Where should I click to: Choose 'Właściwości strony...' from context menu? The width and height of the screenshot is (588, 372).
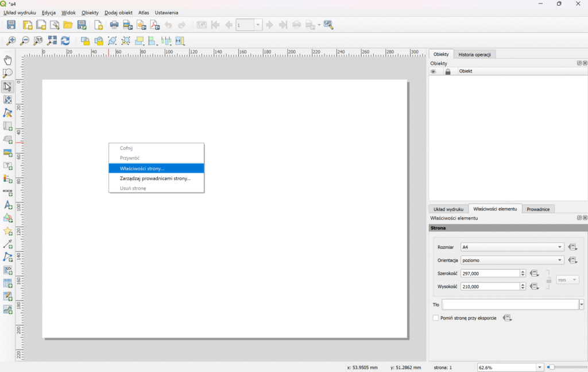156,168
